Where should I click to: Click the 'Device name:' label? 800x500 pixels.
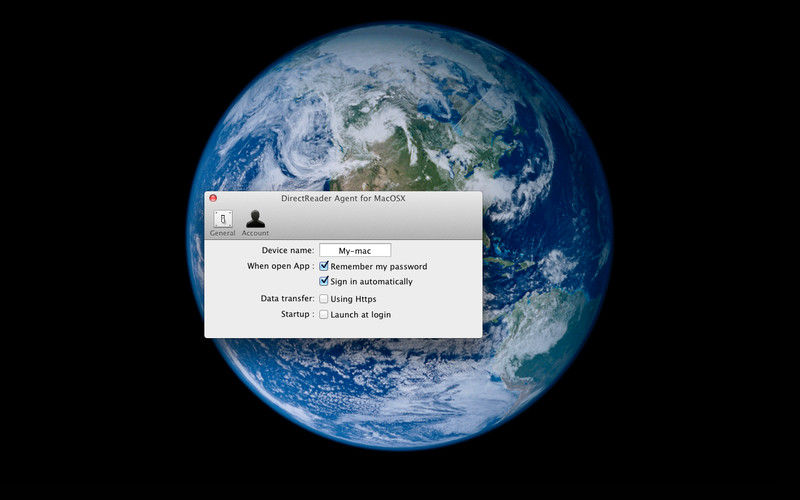click(x=288, y=250)
